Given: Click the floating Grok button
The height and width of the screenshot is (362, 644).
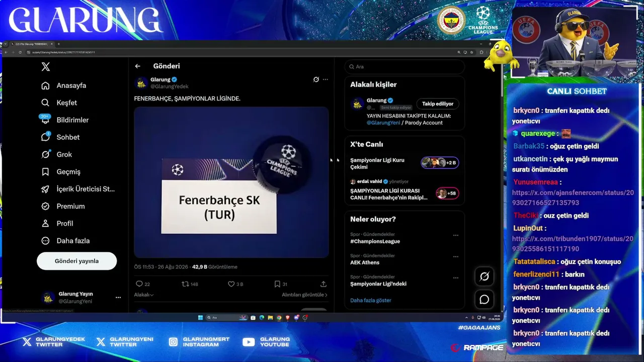Looking at the screenshot, I should (485, 277).
